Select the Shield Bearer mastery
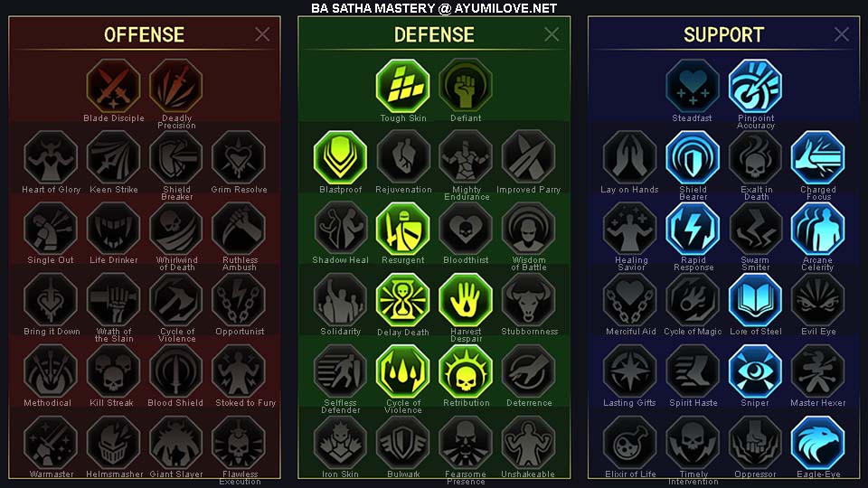Screen dimensions: 868x488 pyautogui.click(x=693, y=157)
